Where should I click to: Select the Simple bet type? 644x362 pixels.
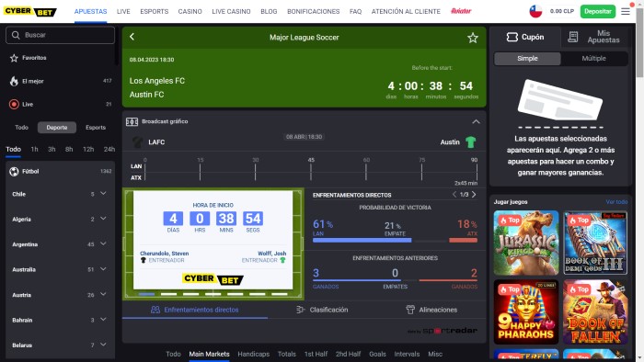tap(527, 58)
